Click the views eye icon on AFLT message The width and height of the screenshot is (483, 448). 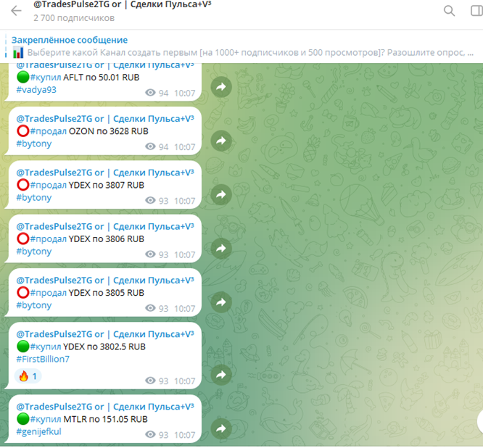tap(150, 93)
